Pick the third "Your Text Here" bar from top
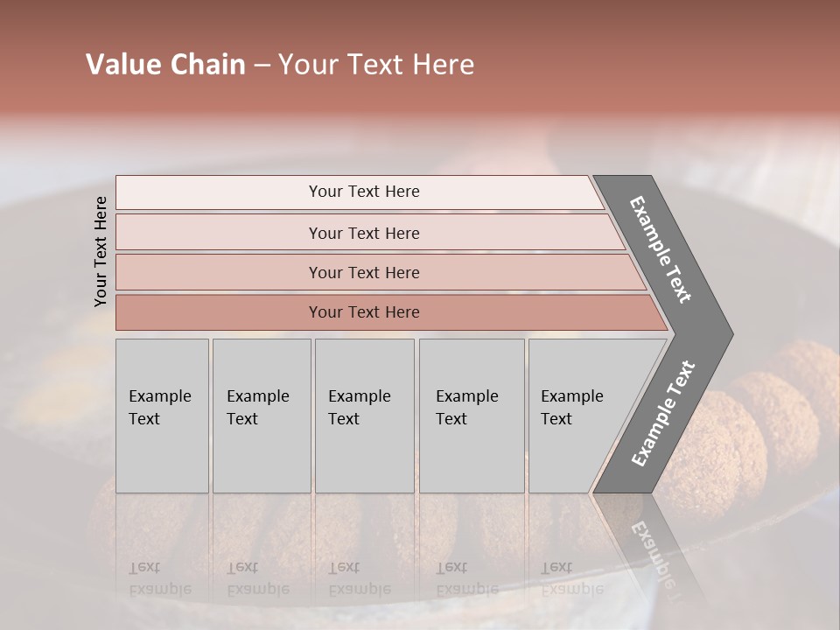 tap(363, 272)
